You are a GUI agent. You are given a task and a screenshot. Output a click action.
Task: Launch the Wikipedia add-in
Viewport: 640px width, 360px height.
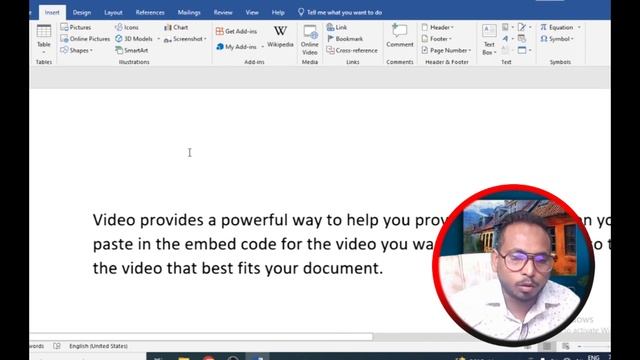point(280,36)
